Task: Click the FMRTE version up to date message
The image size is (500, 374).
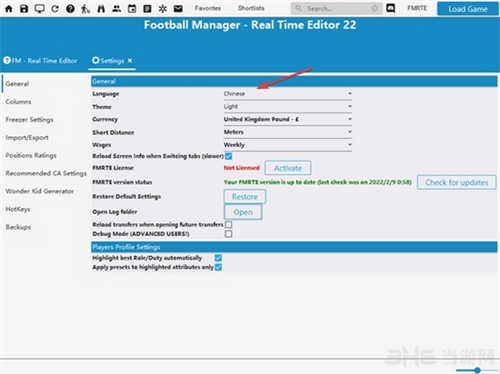Action: (x=317, y=182)
